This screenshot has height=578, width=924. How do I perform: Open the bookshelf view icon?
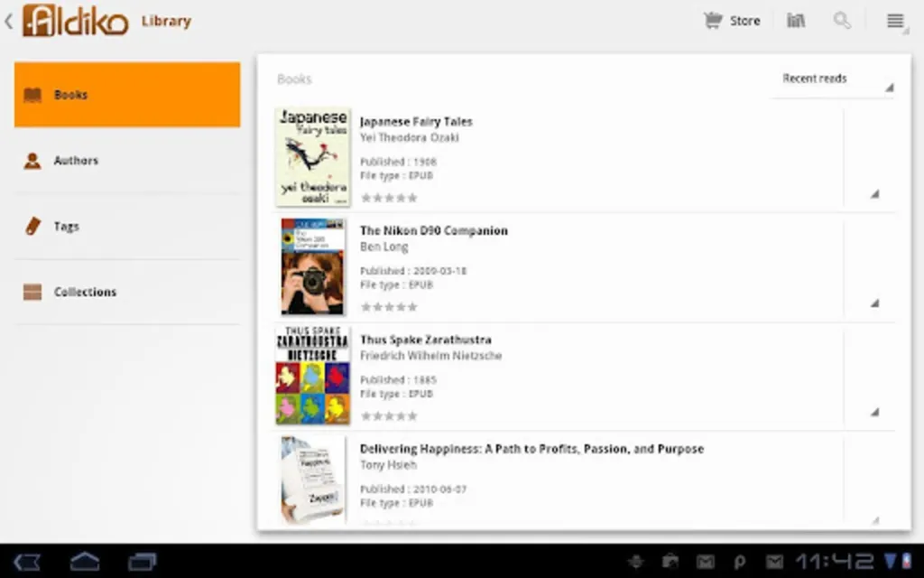click(796, 21)
